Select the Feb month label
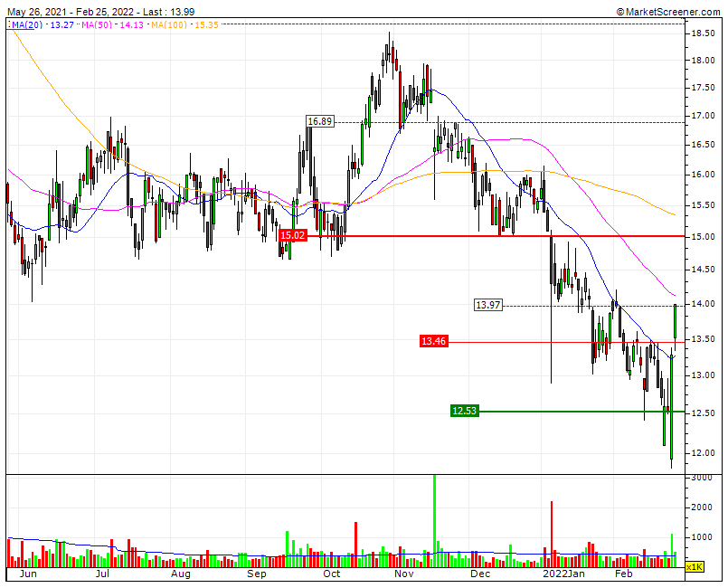The width and height of the screenshot is (728, 588). (x=625, y=574)
